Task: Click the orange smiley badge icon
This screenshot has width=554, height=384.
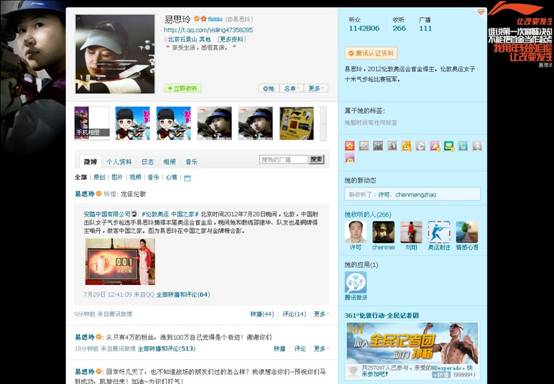Action: point(406,146)
